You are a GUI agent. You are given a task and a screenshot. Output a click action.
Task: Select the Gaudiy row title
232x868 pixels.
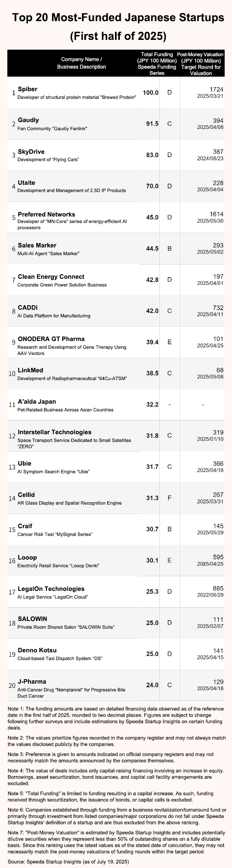point(28,120)
